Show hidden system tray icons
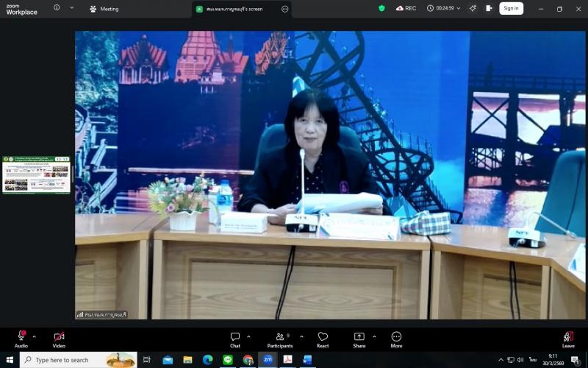 [501, 360]
